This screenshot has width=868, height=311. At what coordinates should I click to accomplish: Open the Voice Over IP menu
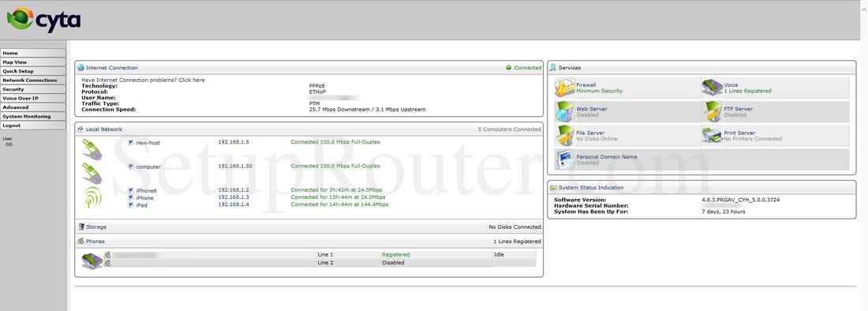[33, 99]
